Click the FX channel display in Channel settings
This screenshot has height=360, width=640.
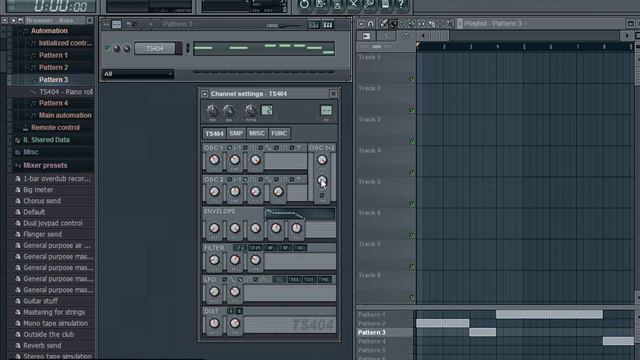click(x=326, y=110)
